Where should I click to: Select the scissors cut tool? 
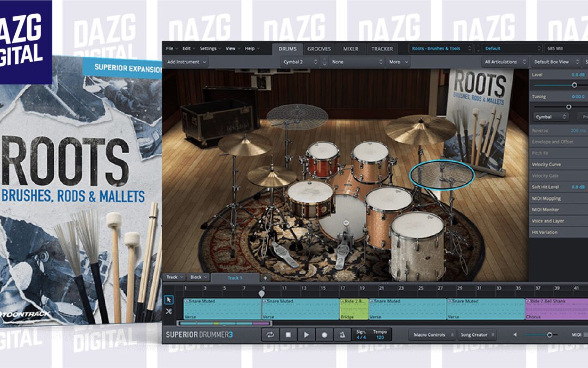pyautogui.click(x=169, y=311)
